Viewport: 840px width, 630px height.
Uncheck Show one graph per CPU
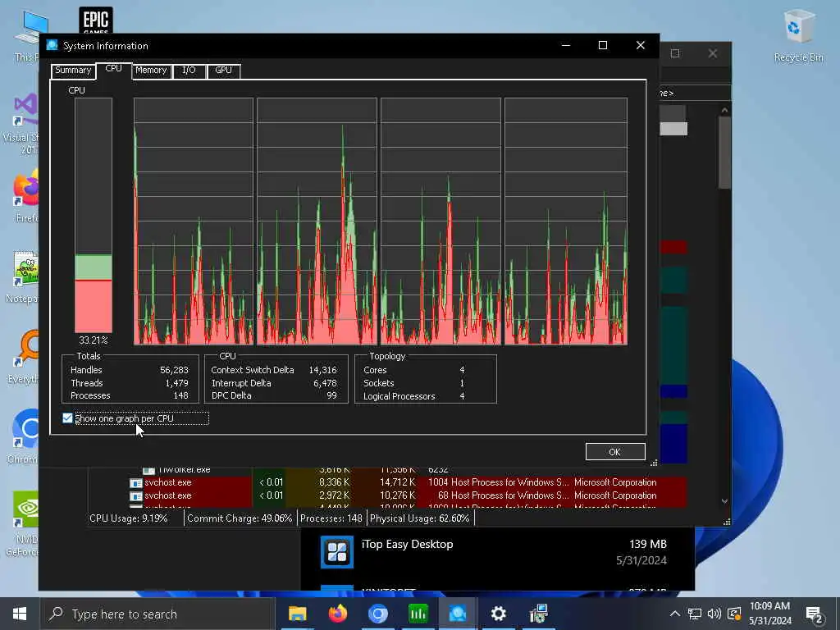[x=67, y=418]
